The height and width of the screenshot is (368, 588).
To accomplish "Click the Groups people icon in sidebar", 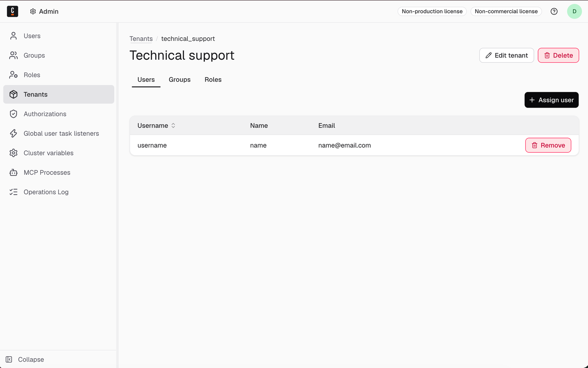I will pyautogui.click(x=14, y=55).
